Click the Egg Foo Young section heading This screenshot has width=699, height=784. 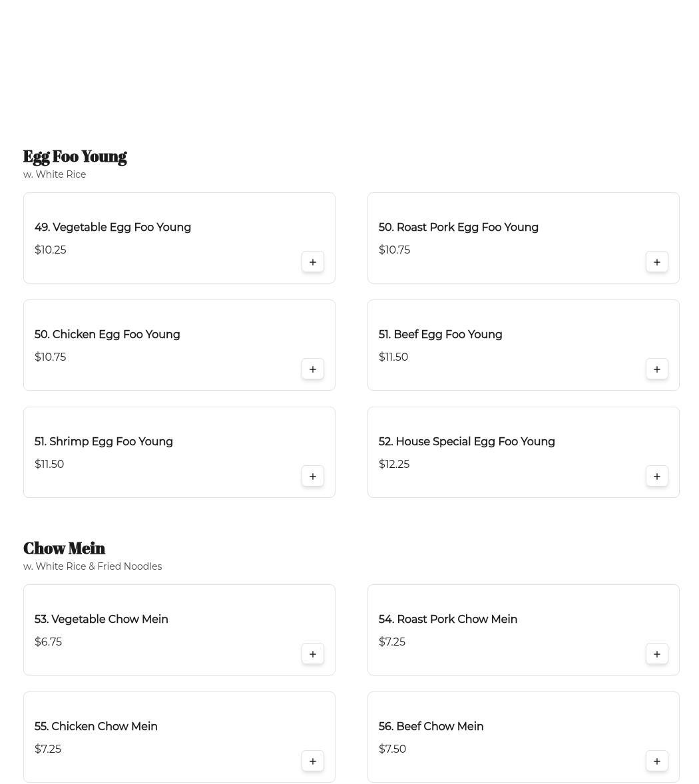(75, 156)
